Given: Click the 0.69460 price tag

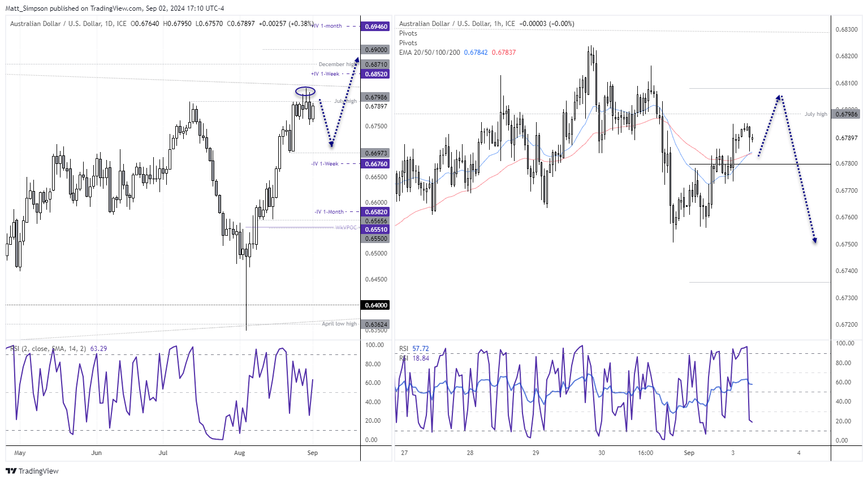Looking at the screenshot, I should pos(376,27).
